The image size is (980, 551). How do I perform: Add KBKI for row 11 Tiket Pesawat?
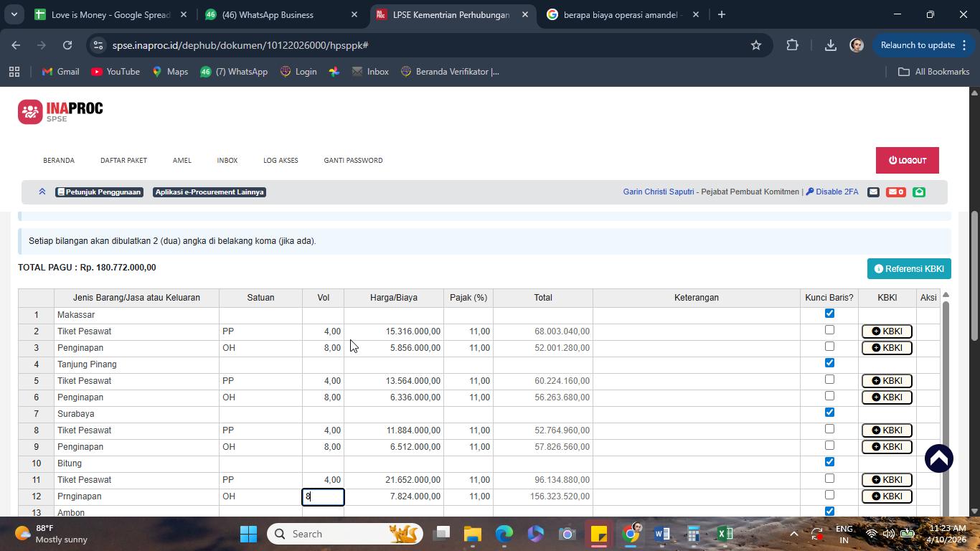(x=887, y=480)
